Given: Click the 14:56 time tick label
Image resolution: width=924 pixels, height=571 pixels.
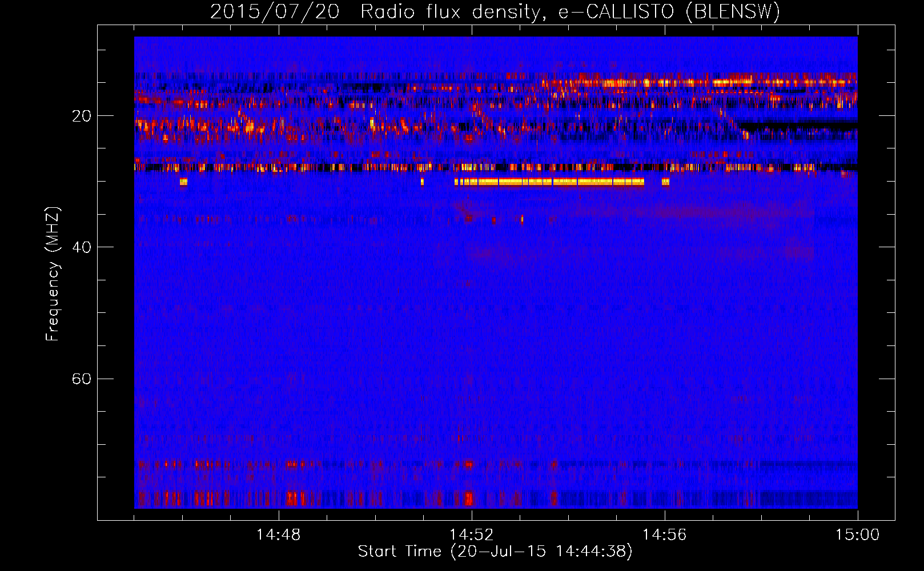Looking at the screenshot, I should click(x=664, y=535).
